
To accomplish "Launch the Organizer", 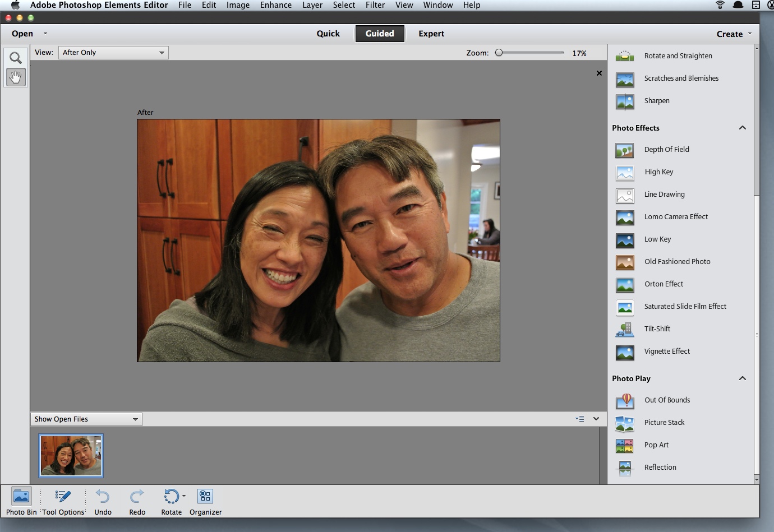I will (x=205, y=497).
